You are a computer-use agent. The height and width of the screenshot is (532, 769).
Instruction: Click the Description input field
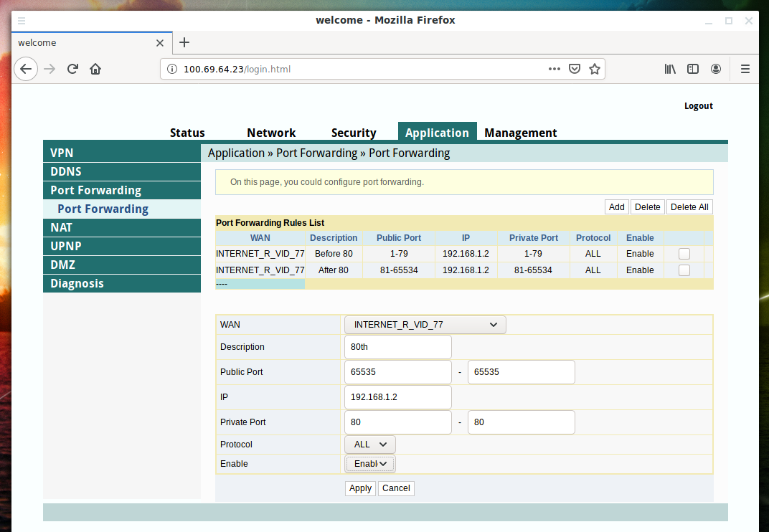[398, 347]
